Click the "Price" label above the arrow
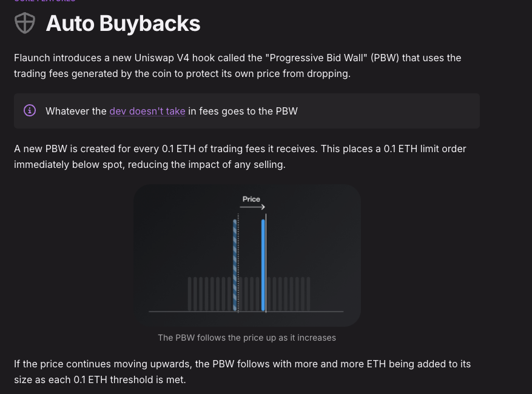Viewport: 532px width, 394px height. click(251, 199)
